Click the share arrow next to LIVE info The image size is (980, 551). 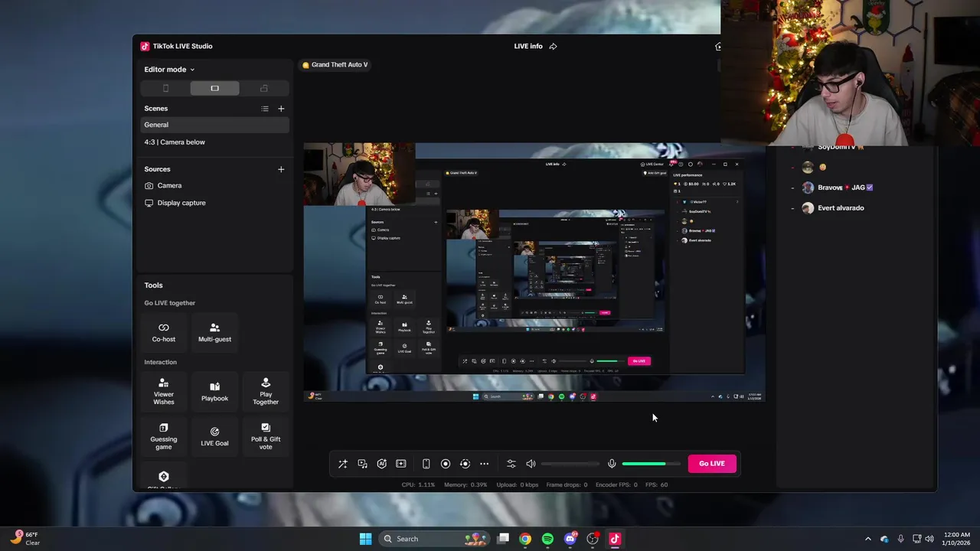tap(553, 47)
